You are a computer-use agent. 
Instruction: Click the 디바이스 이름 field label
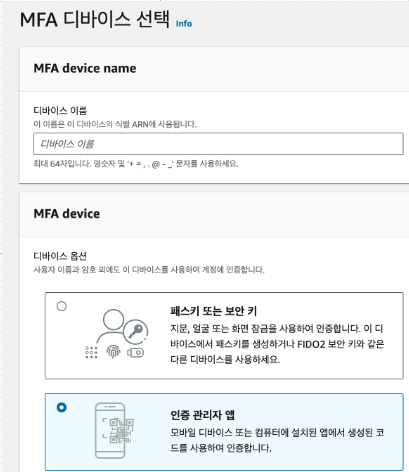tap(60, 110)
